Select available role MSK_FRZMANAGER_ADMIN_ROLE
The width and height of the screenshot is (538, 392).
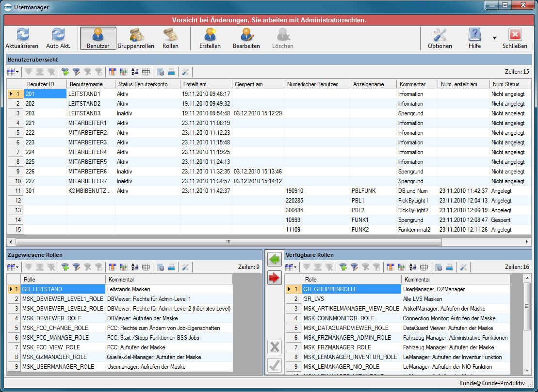tap(351, 338)
